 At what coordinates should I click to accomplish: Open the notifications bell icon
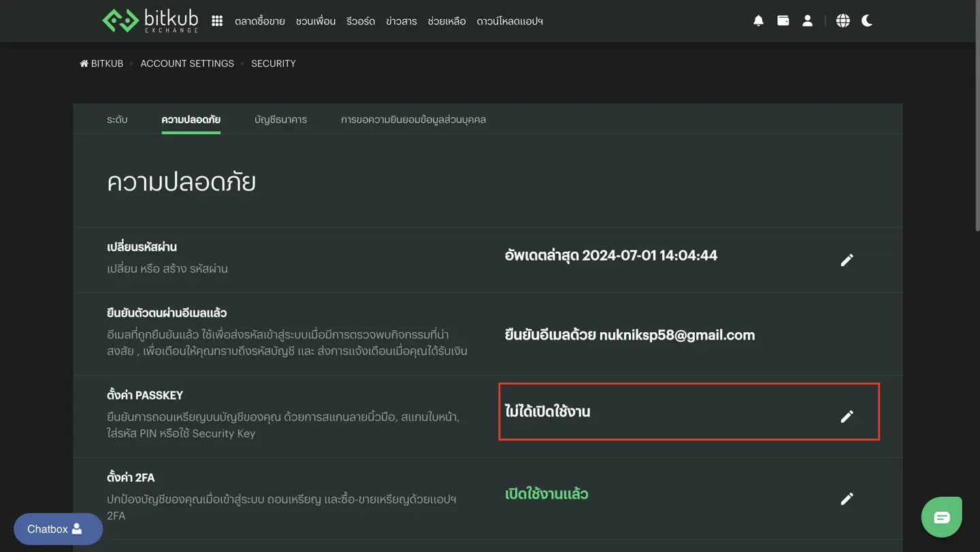[758, 20]
